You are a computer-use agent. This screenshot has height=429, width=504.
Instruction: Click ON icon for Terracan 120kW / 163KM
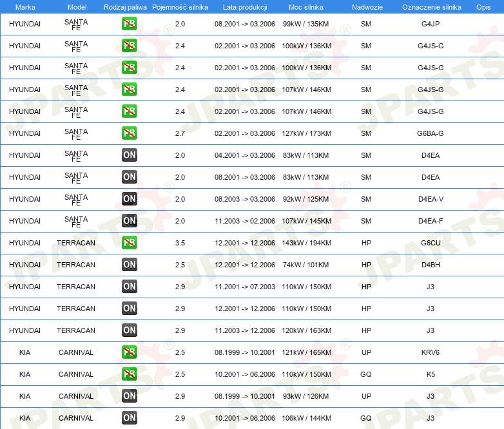pyautogui.click(x=129, y=330)
